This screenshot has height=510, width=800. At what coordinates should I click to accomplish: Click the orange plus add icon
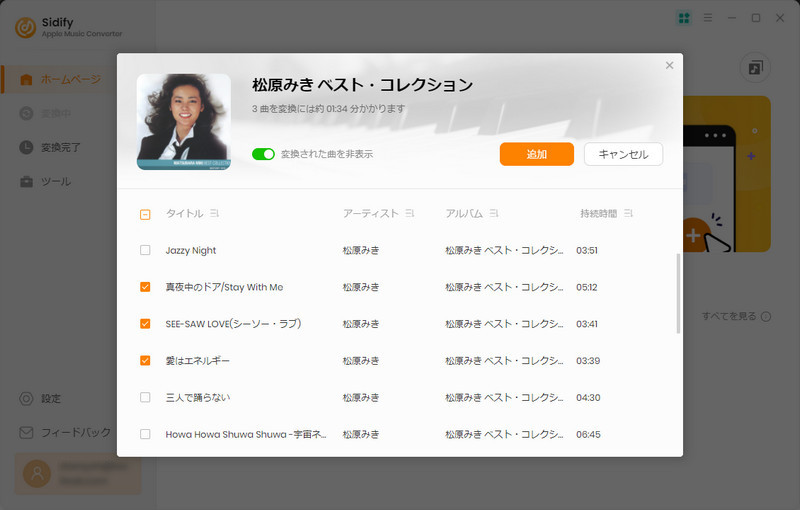pos(693,235)
